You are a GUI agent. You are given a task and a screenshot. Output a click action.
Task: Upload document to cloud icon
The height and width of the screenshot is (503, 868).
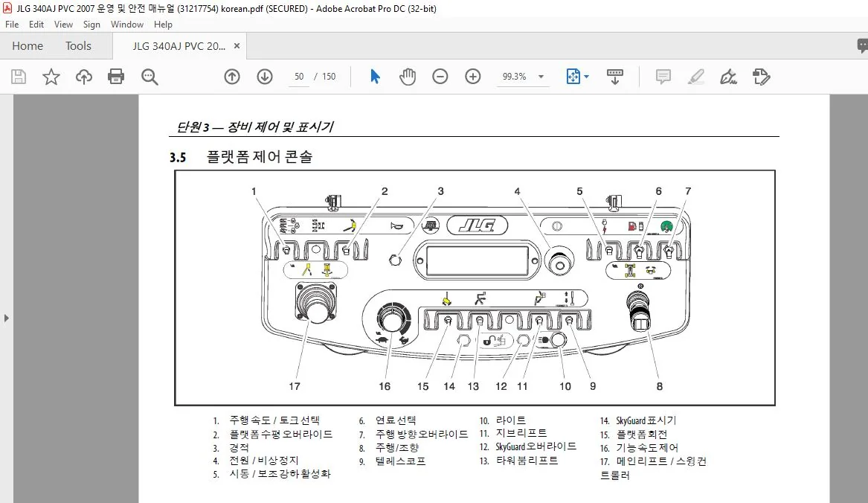click(83, 77)
